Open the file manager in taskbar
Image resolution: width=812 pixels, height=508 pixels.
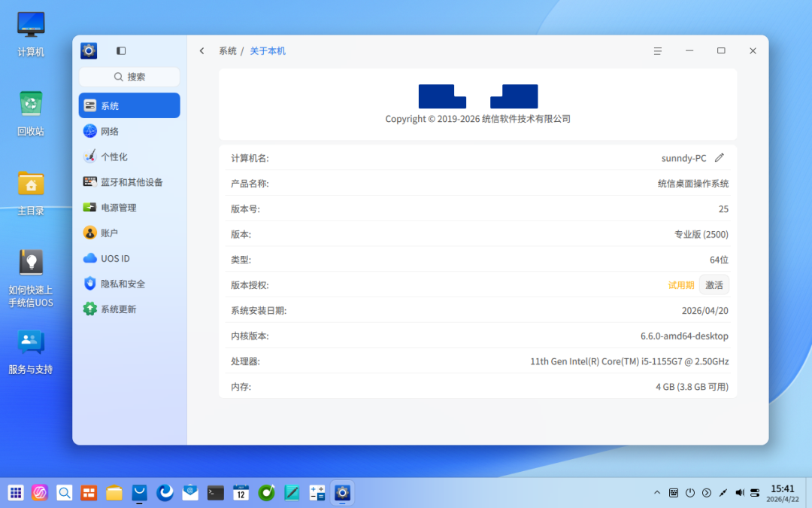[114, 492]
